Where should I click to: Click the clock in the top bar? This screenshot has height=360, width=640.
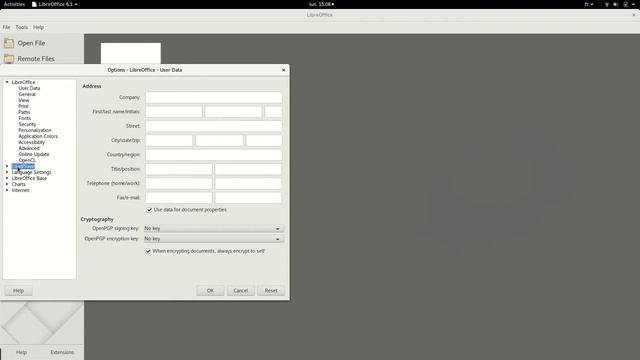321,4
